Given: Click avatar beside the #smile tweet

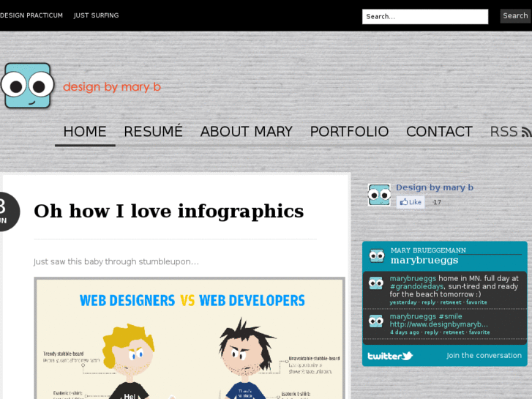Looking at the screenshot, I should [376, 321].
